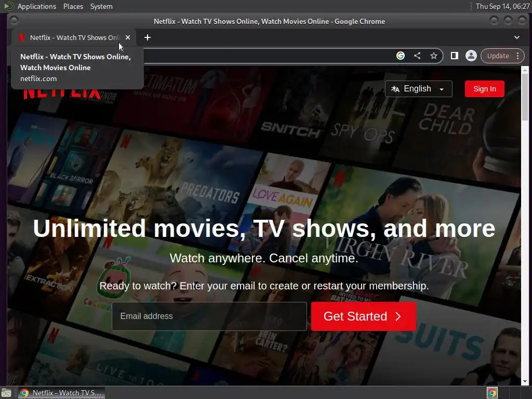The width and height of the screenshot is (532, 399).
Task: Click the top-left panel applications icon
Action: [8, 6]
